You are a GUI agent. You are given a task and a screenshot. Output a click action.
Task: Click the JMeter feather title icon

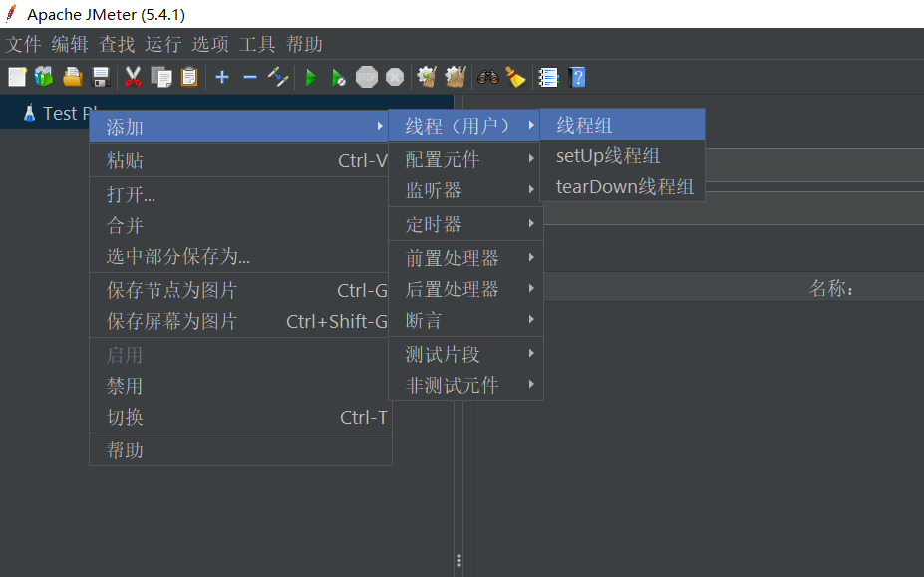11,14
